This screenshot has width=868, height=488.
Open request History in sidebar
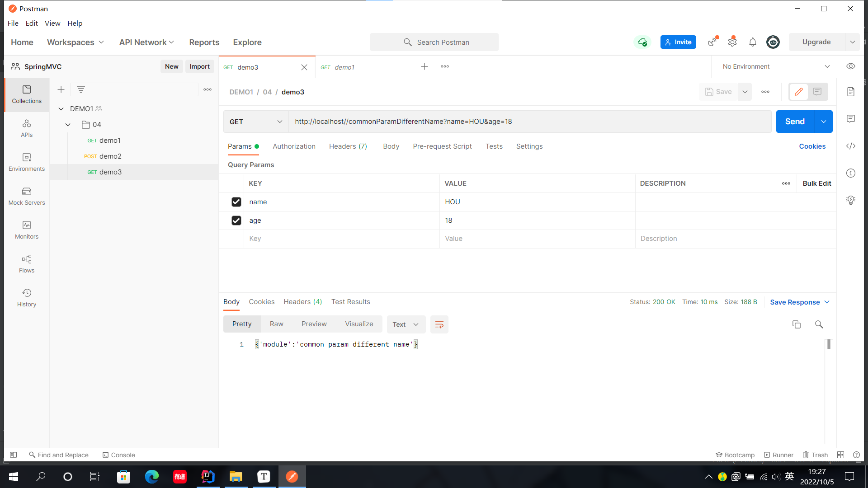[x=27, y=298]
